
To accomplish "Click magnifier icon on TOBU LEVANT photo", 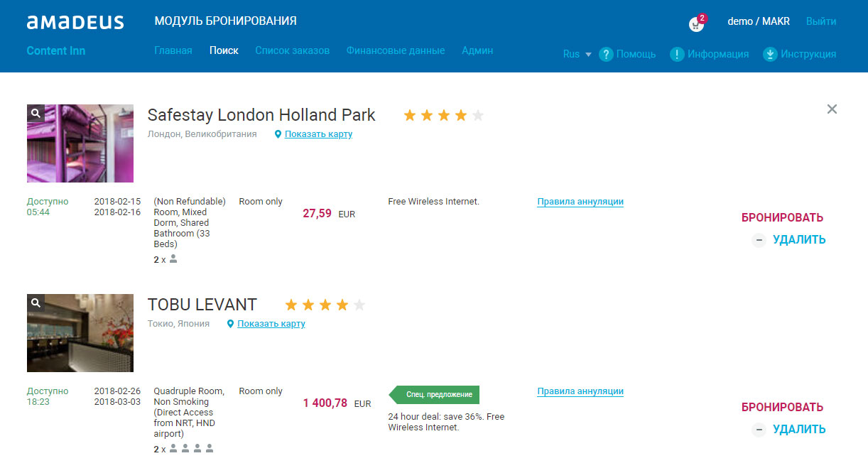I will point(36,303).
